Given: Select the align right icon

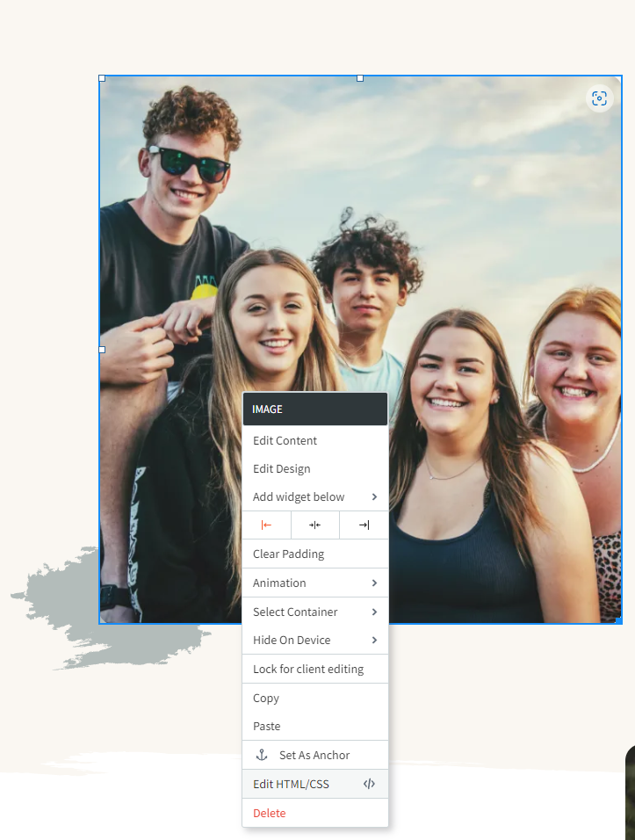Looking at the screenshot, I should click(364, 525).
